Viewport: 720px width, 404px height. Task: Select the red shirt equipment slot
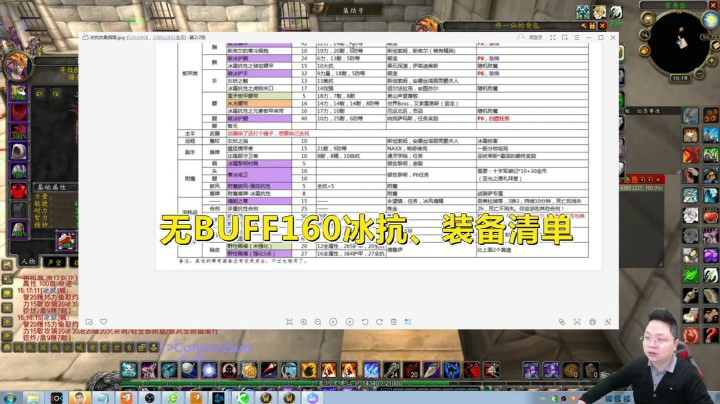(x=19, y=191)
